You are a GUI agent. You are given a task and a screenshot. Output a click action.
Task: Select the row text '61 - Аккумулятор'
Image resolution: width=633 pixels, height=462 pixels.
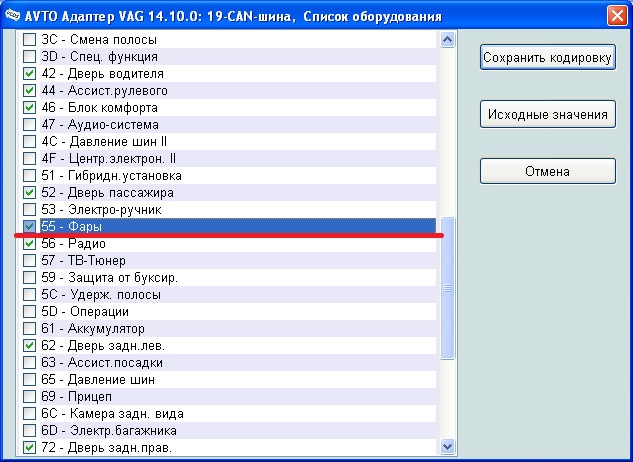click(x=93, y=329)
